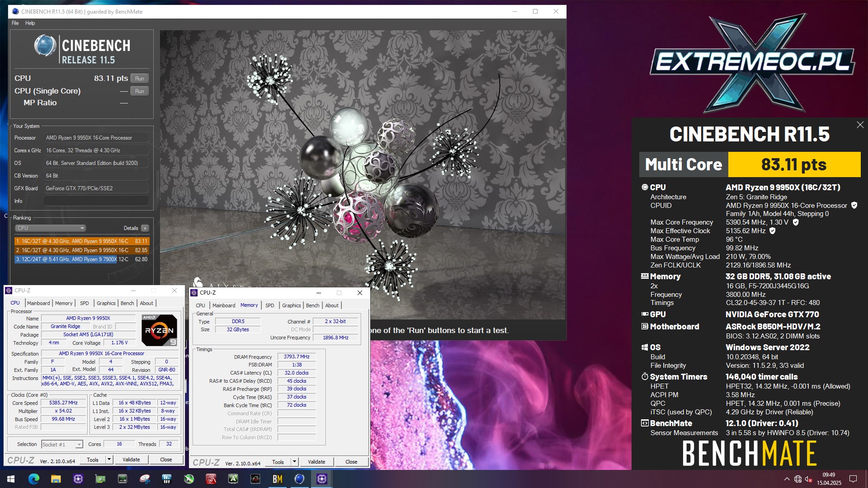Image resolution: width=868 pixels, height=488 pixels.
Task: Open the BM BenchMate taskbar icon
Action: pyautogui.click(x=278, y=479)
